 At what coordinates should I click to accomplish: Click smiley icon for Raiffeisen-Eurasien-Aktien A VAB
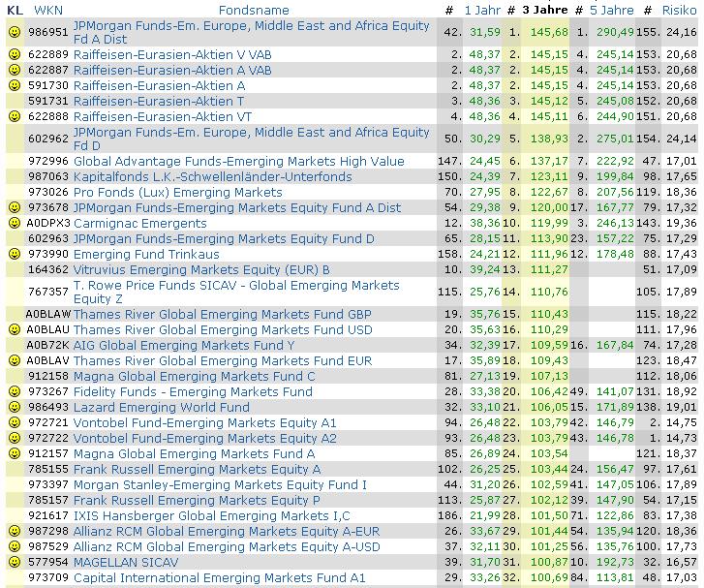click(15, 70)
